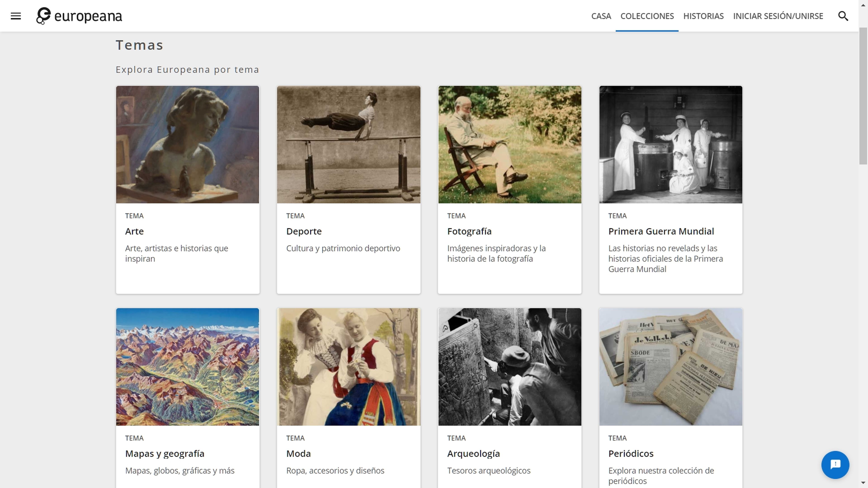The height and width of the screenshot is (488, 868).
Task: Click the seated man in garden photo
Action: tap(510, 145)
